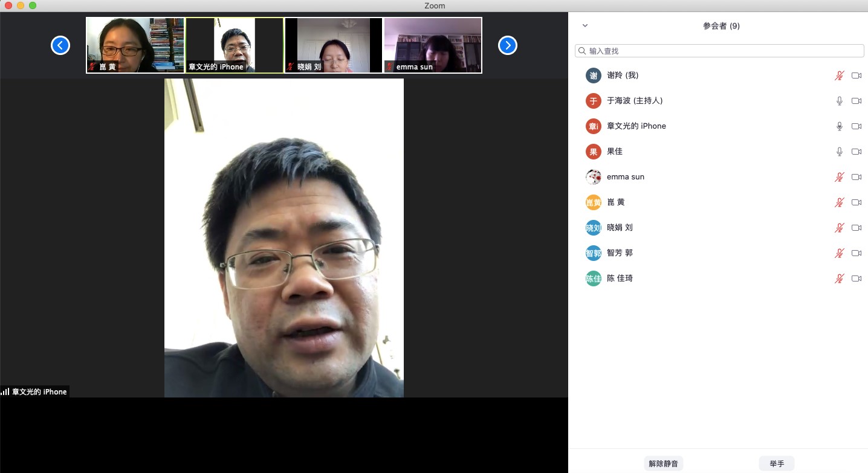868x473 pixels.
Task: Select 崑 黄 in participants list
Action: [x=615, y=202]
